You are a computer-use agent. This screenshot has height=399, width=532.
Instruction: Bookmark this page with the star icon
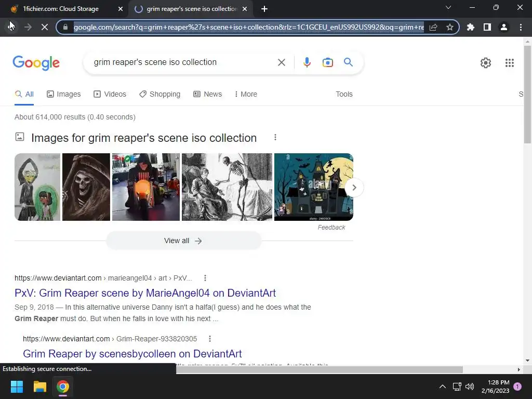click(x=450, y=27)
